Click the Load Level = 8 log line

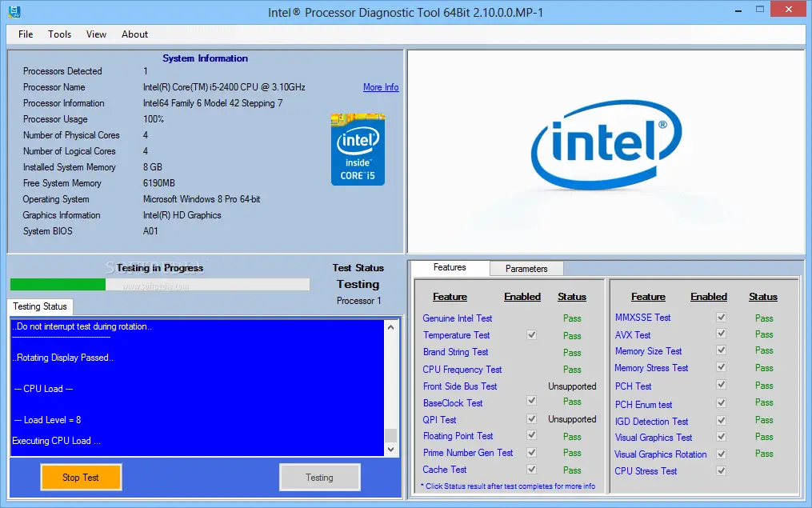click(x=47, y=420)
